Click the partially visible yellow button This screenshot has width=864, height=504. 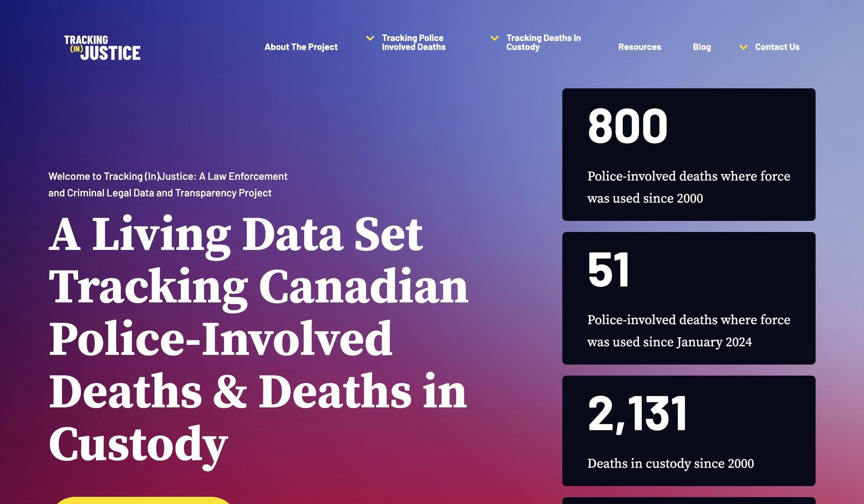click(143, 500)
